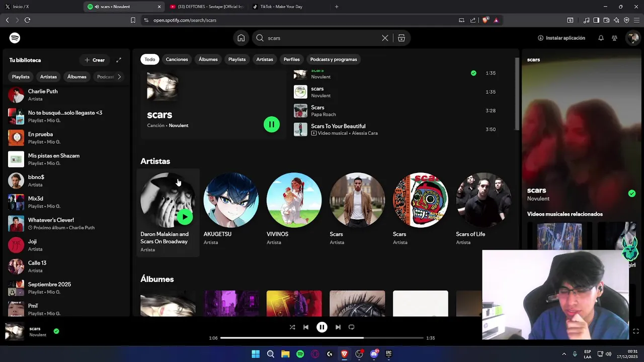Viewport: 644px width, 362px height.
Task: Expand Tu biblioteca with the arrows icon
Action: click(119, 60)
